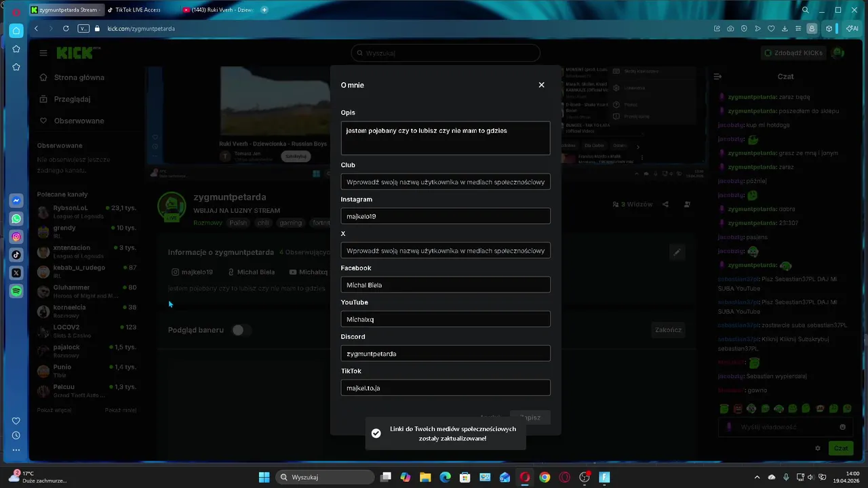Click into the Opis text area
868x488 pixels.
(x=446, y=138)
